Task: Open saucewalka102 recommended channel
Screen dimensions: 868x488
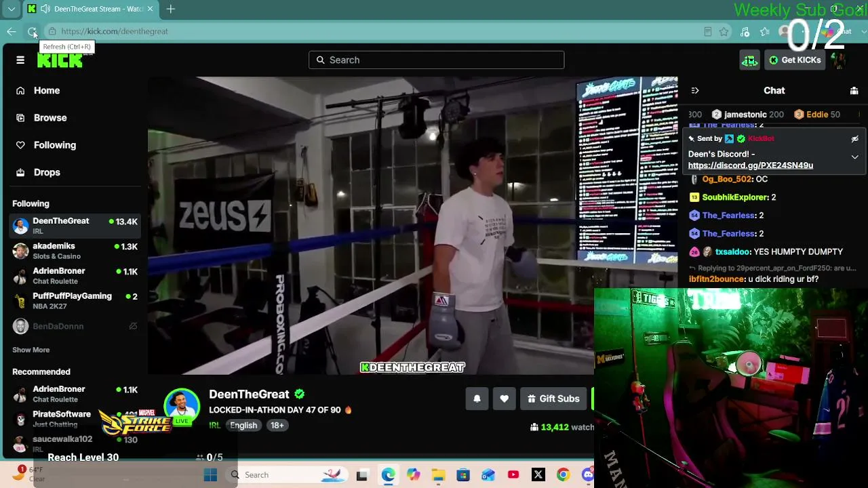Action: click(75, 444)
